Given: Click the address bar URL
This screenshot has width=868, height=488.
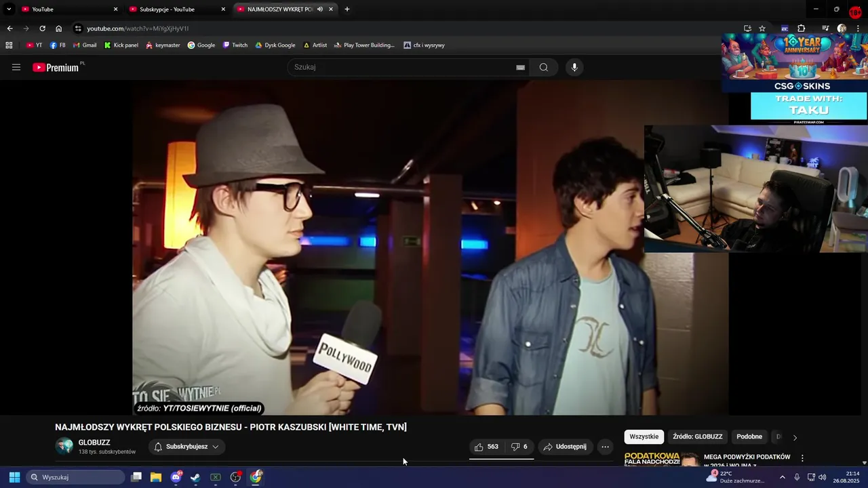Looking at the screenshot, I should coord(138,28).
